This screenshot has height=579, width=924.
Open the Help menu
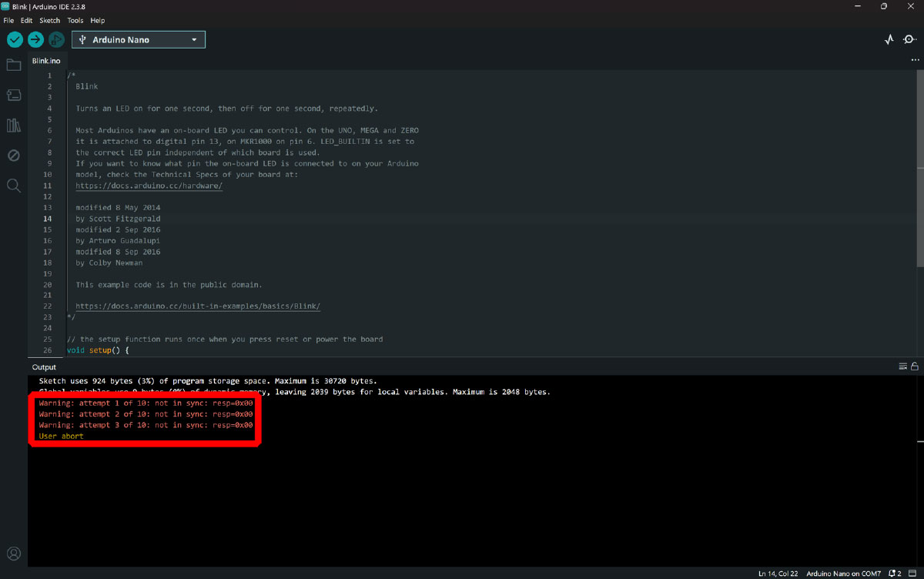97,20
